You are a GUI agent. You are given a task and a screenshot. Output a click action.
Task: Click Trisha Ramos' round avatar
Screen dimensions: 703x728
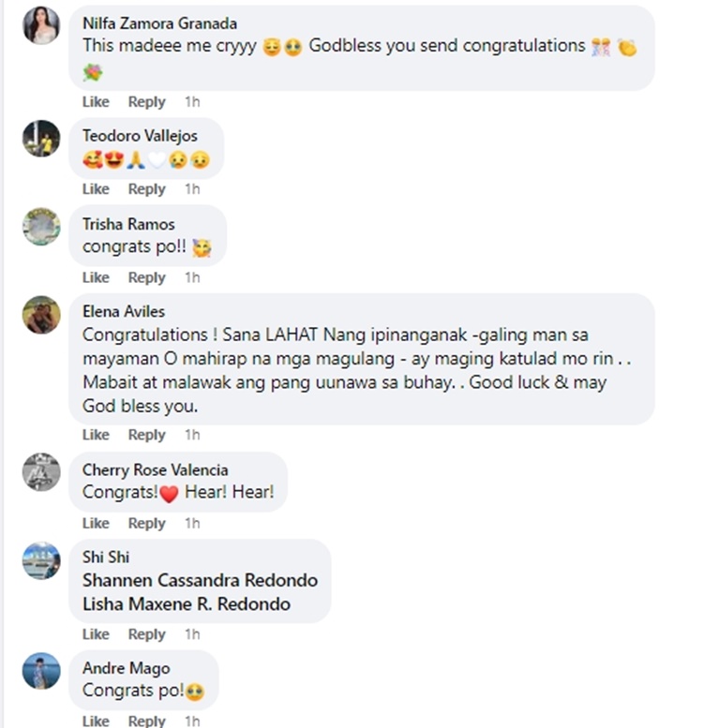click(41, 226)
